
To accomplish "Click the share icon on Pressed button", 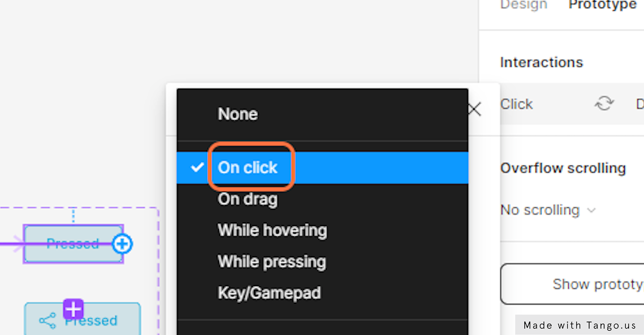I will (48, 321).
